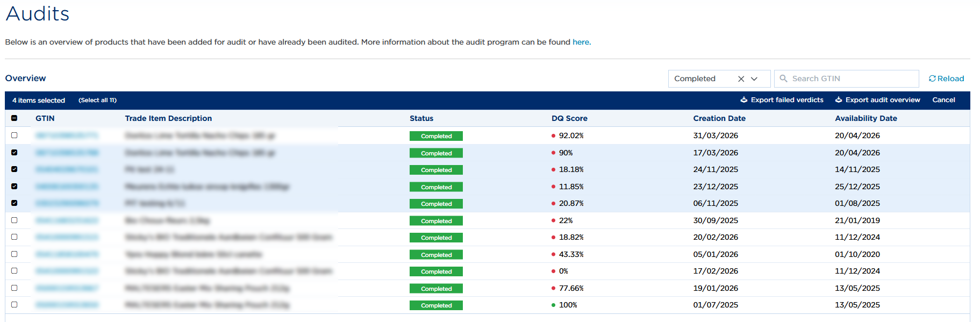Sort by the Creation Date column header
Image resolution: width=980 pixels, height=322 pixels.
[719, 118]
